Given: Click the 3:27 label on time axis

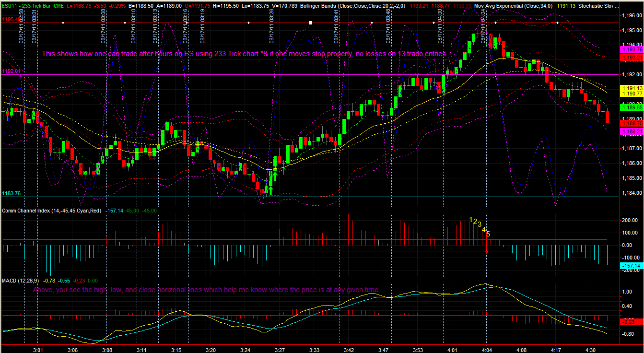Looking at the screenshot, I should point(280,350).
